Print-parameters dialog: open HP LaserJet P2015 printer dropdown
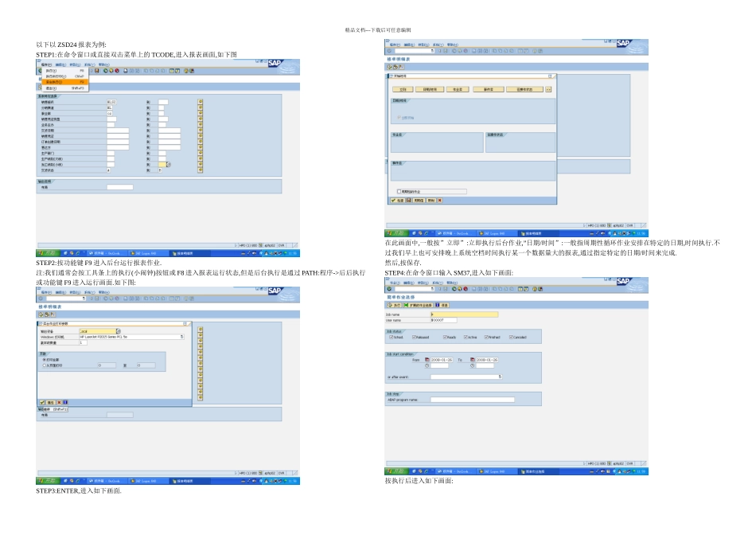This screenshot has height=535, width=756. 181,337
